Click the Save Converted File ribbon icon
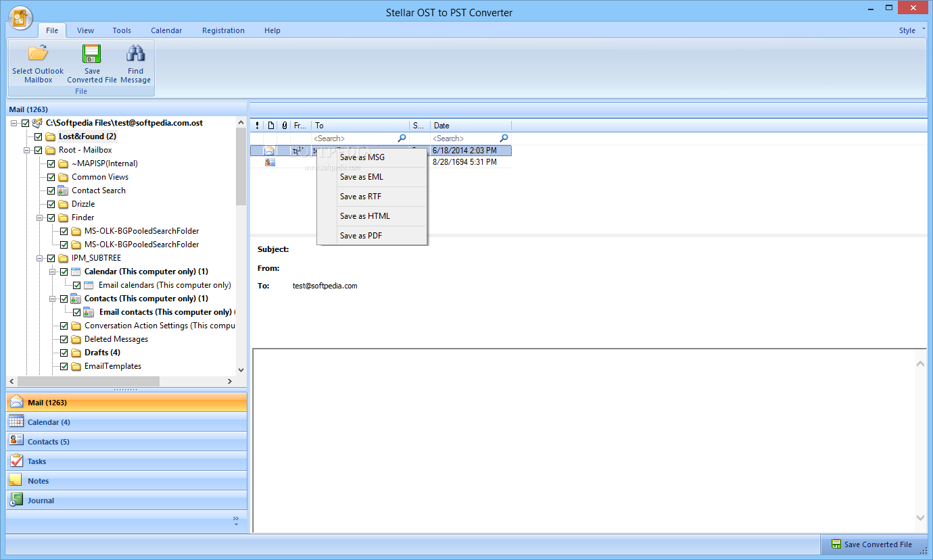The height and width of the screenshot is (560, 933). pos(92,53)
